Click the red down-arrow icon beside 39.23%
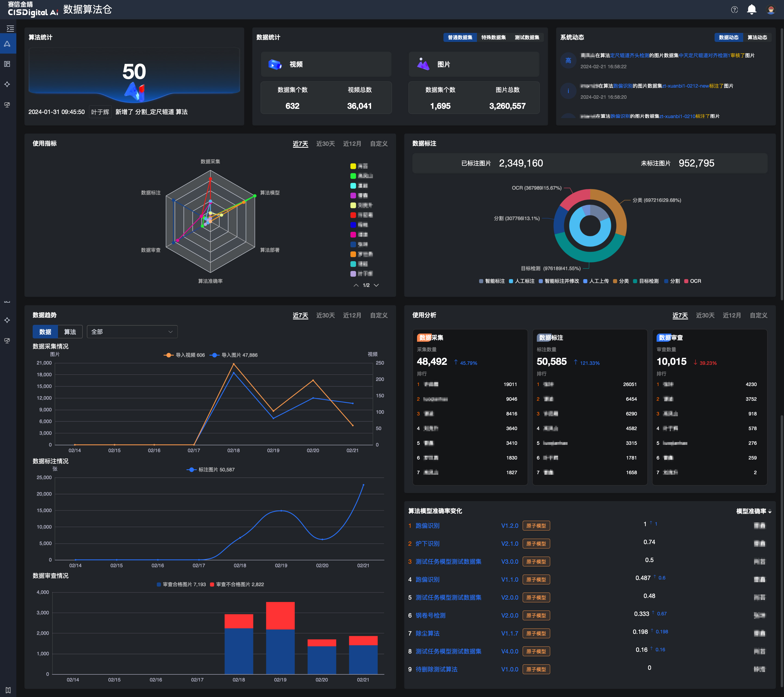The image size is (784, 697). 695,362
